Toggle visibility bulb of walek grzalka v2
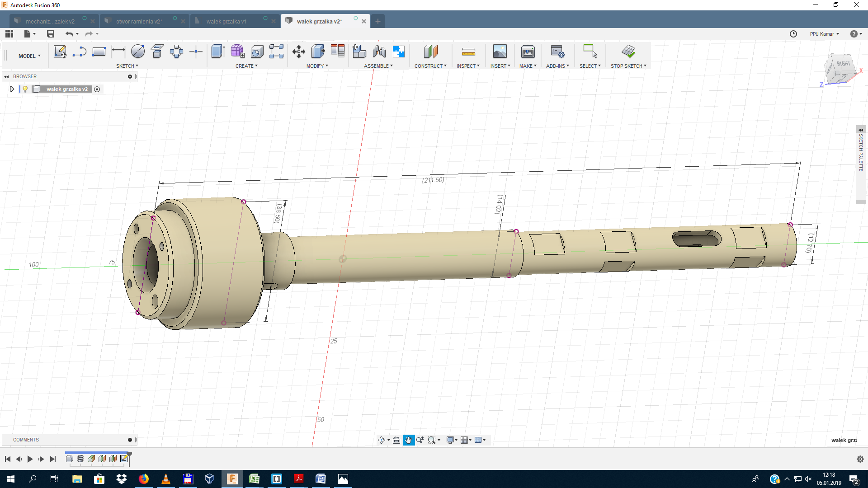This screenshot has width=868, height=488. point(25,89)
